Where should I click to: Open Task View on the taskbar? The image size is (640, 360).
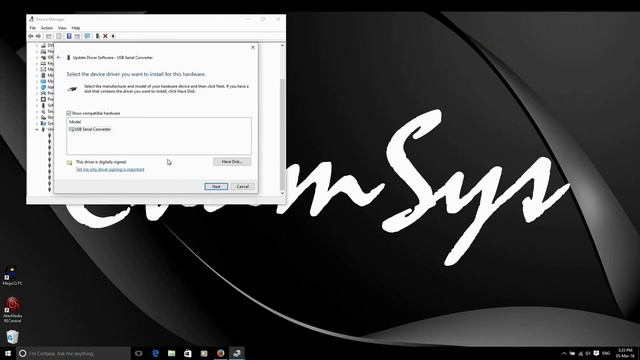pyautogui.click(x=138, y=353)
